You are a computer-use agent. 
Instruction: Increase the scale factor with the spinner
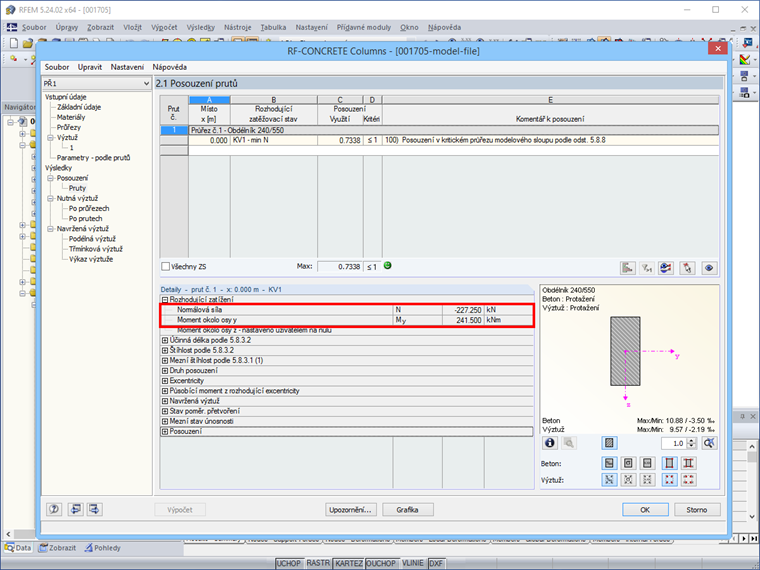click(x=692, y=441)
